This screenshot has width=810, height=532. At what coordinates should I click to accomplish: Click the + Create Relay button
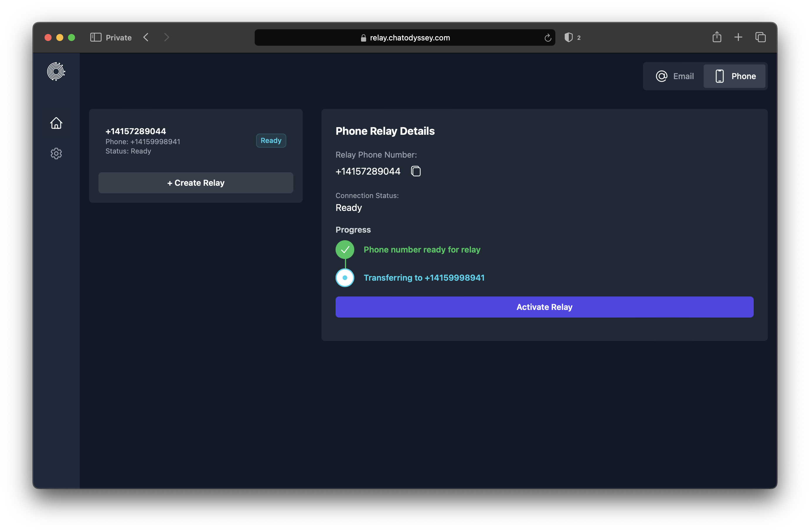click(x=196, y=183)
